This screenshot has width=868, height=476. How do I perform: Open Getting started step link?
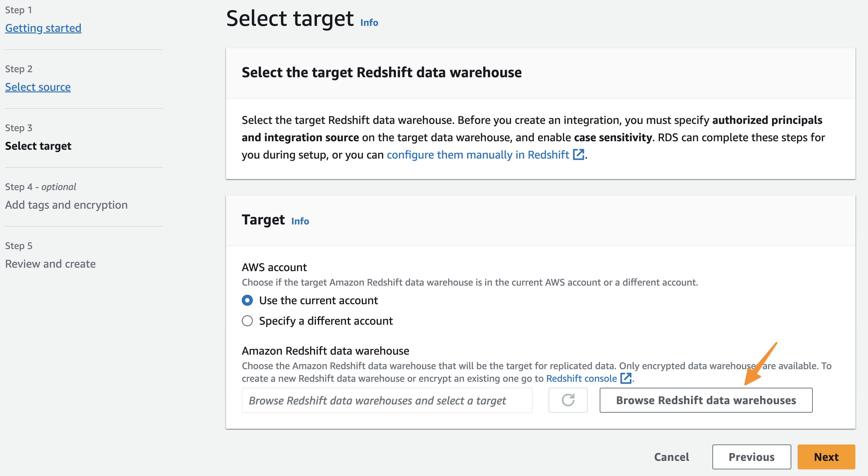click(x=43, y=28)
